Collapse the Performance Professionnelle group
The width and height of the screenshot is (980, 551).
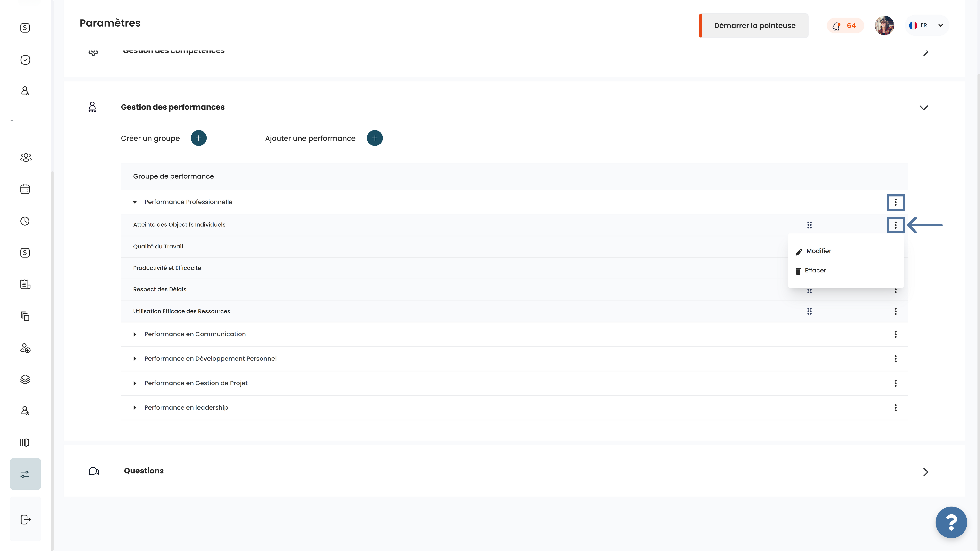(135, 202)
